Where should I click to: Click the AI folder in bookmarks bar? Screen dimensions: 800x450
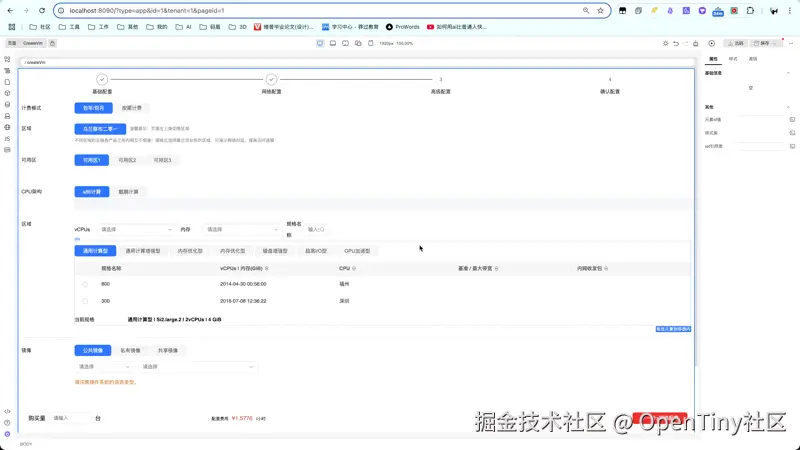pos(184,27)
